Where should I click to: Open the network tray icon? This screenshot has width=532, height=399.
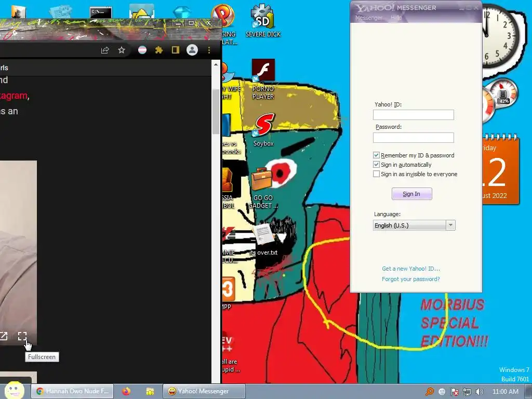pos(467,392)
